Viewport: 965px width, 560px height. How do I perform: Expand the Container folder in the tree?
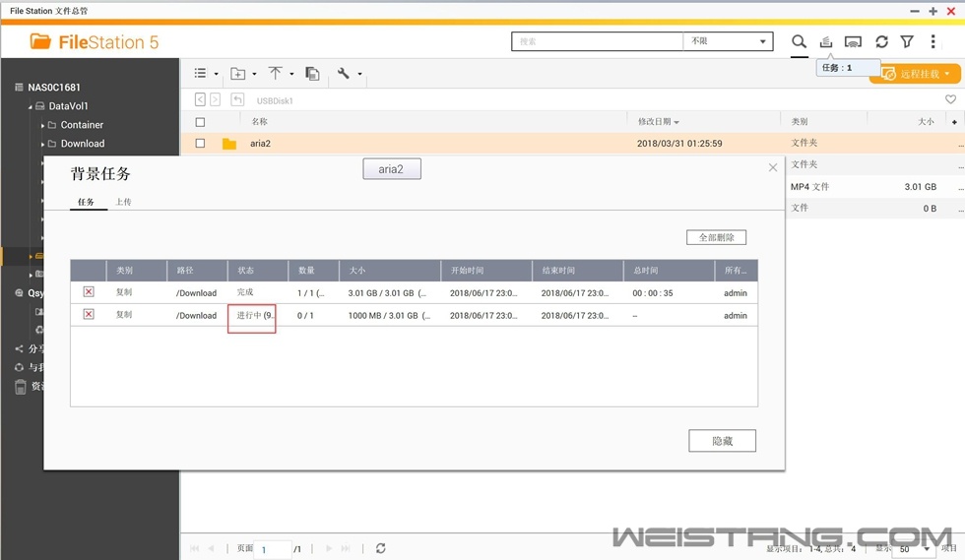42,125
